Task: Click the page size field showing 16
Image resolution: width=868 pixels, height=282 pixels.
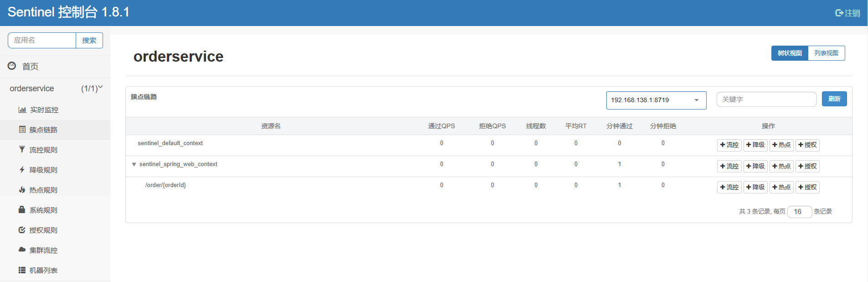Action: (800, 212)
